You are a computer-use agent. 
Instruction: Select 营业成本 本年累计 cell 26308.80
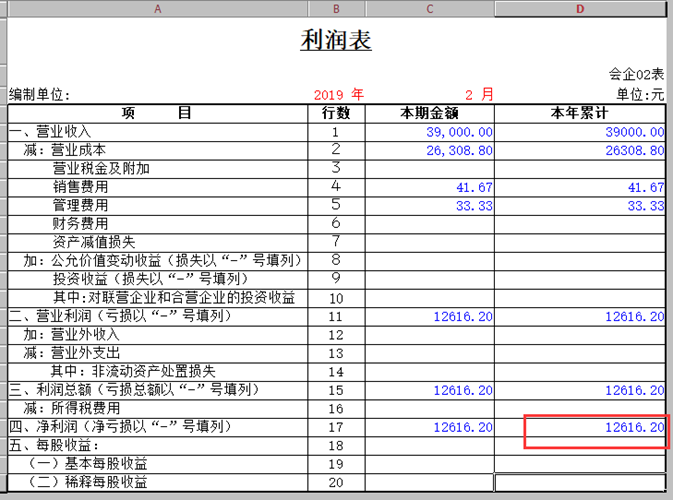point(580,151)
